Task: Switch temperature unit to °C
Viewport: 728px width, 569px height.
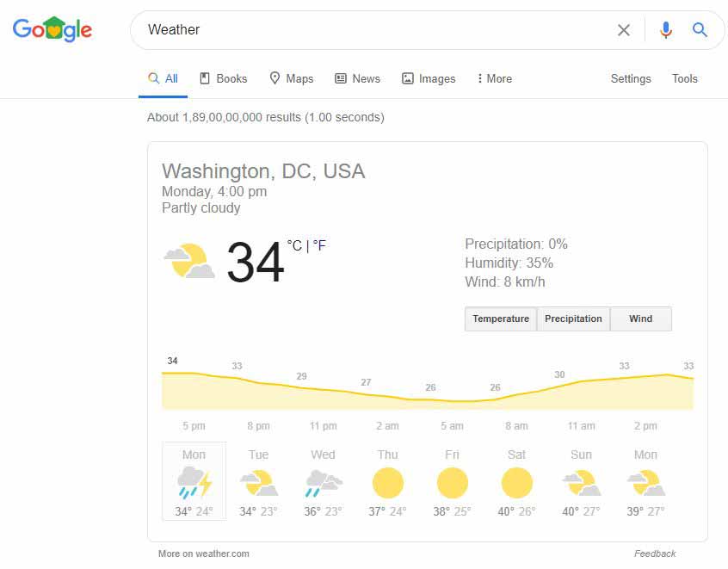Action: tap(294, 245)
